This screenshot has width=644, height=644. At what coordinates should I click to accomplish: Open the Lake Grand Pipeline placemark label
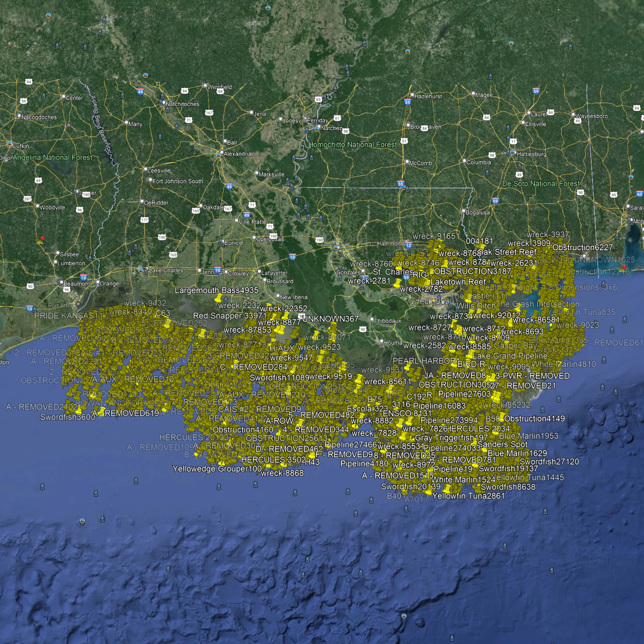pos(510,356)
